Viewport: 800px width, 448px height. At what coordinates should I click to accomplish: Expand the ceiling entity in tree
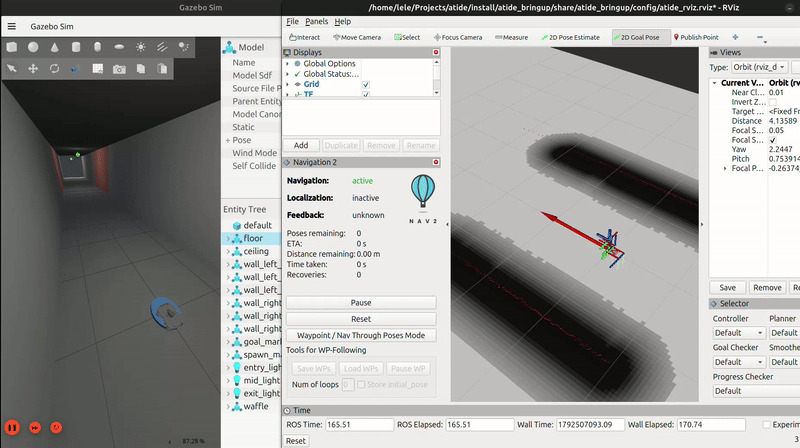228,252
